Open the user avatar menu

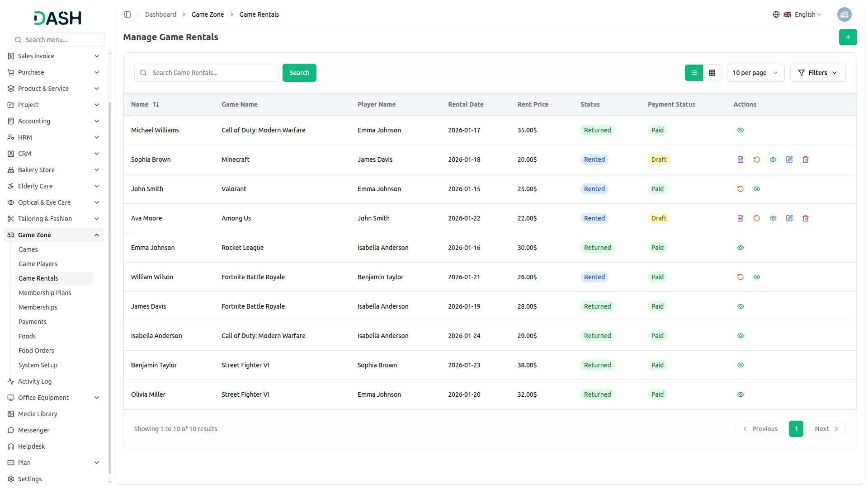[844, 14]
